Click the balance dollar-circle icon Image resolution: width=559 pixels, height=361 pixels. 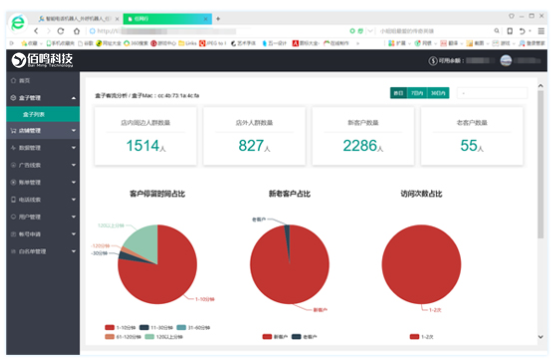[x=433, y=61]
